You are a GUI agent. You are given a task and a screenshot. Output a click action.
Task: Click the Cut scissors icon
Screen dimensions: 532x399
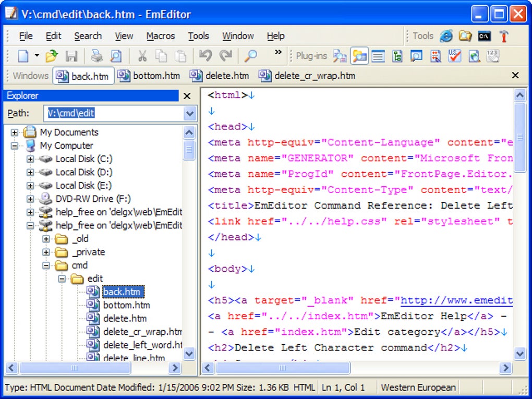[x=142, y=56]
